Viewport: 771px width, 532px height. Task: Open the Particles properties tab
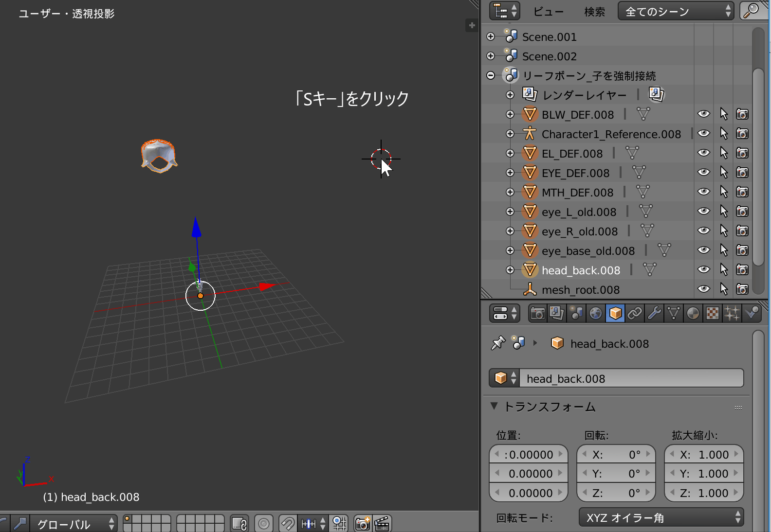pos(732,313)
